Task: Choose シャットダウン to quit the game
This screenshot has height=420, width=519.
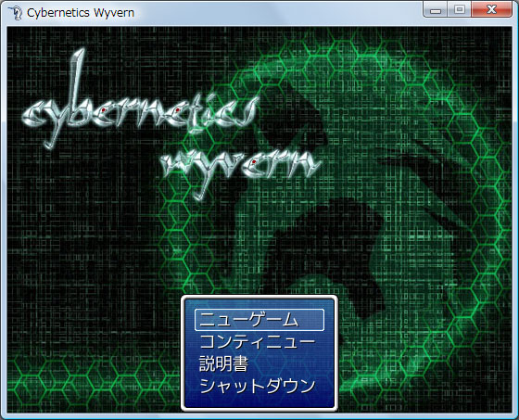Action: point(258,386)
